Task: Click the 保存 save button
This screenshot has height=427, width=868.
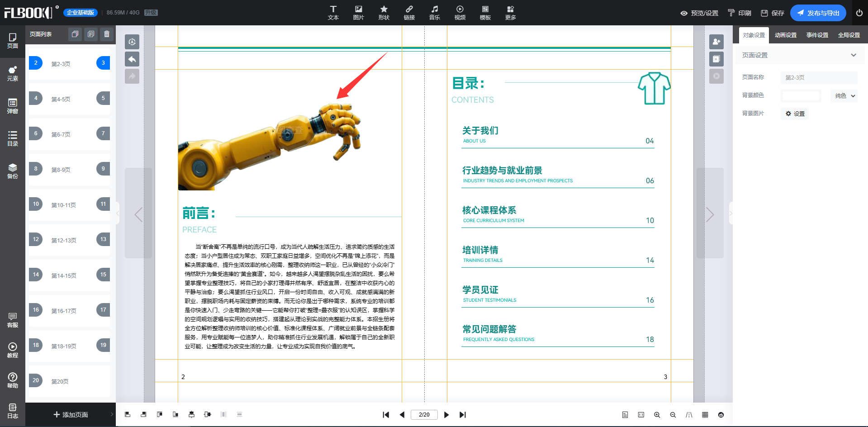Action: [773, 13]
